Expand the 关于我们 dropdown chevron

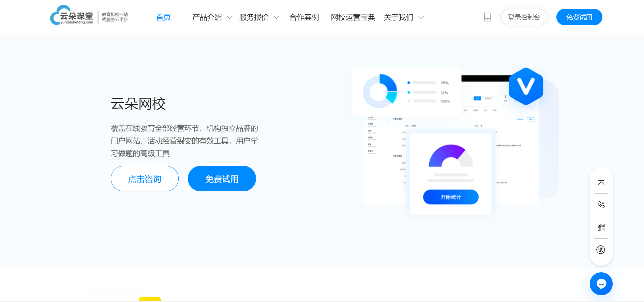(x=421, y=17)
